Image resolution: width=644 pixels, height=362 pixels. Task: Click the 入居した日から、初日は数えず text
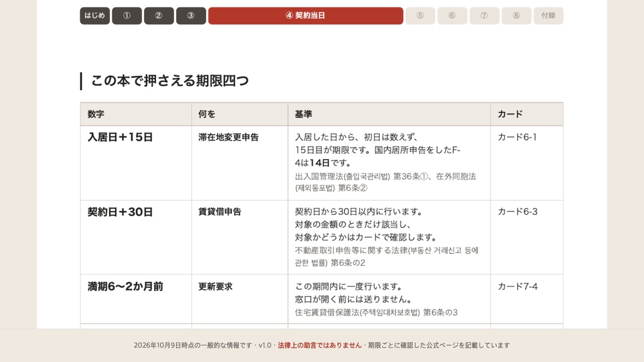tap(357, 137)
